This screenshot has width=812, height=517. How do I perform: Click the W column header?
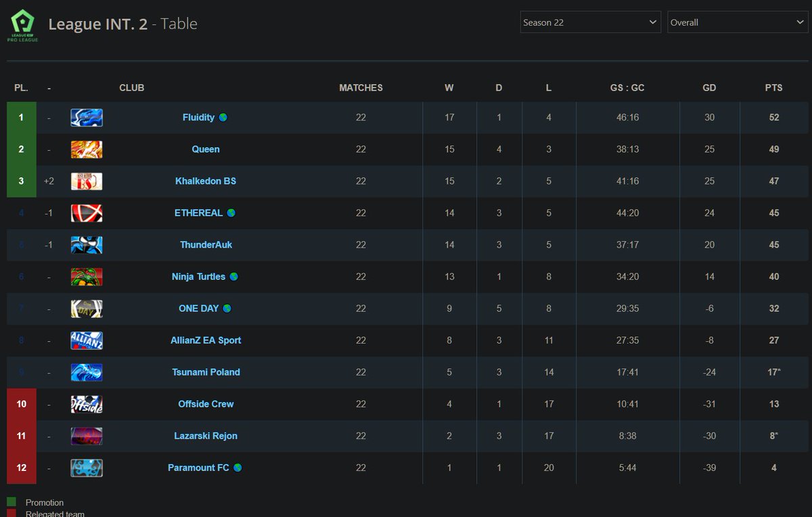coord(449,88)
